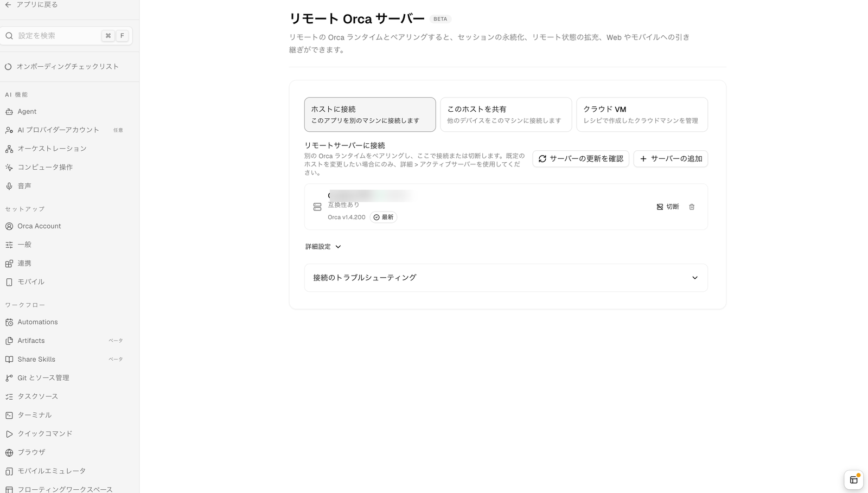Select AI プロバイダーアカウント icon
This screenshot has width=868, height=493.
pos(9,130)
